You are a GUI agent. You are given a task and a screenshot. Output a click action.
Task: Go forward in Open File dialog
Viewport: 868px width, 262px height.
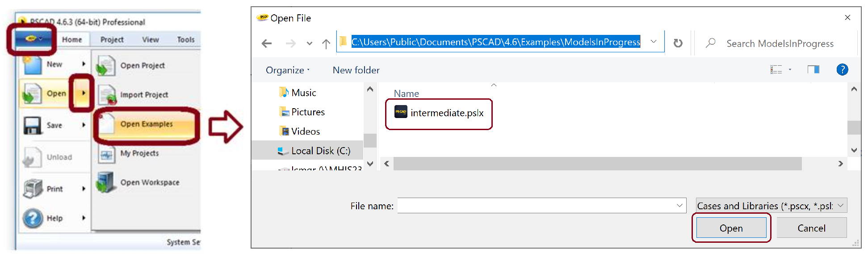click(x=290, y=43)
